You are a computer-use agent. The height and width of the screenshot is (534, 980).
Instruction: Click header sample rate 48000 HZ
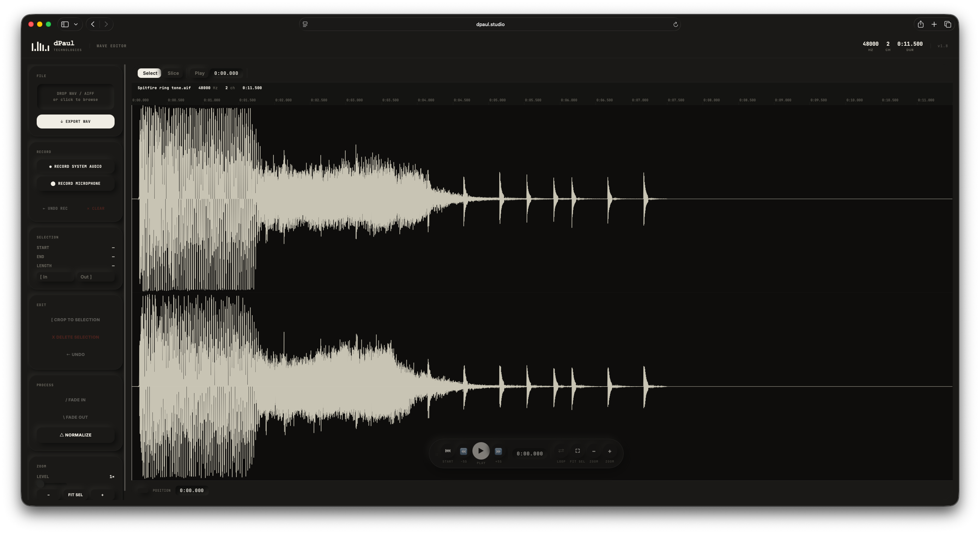(870, 46)
